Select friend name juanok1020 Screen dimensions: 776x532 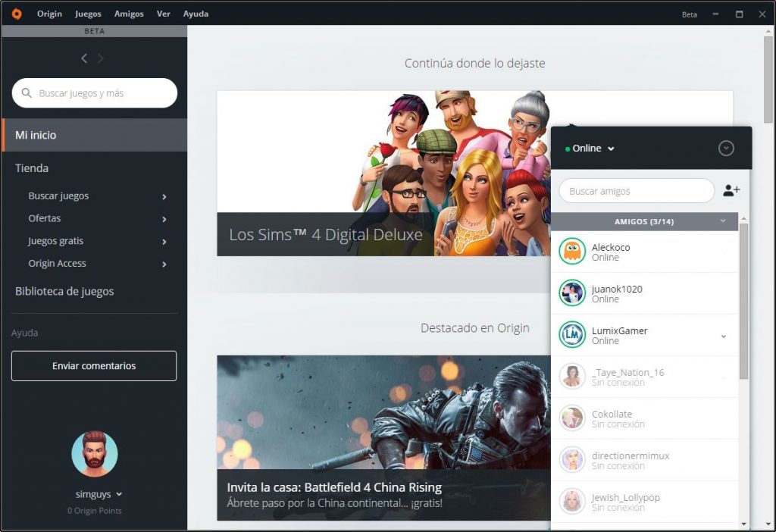(617, 289)
